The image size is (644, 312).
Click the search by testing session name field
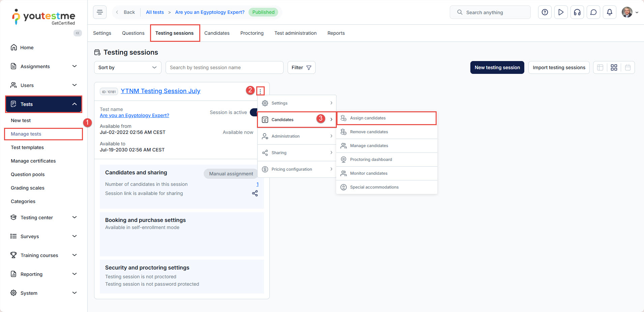click(224, 67)
